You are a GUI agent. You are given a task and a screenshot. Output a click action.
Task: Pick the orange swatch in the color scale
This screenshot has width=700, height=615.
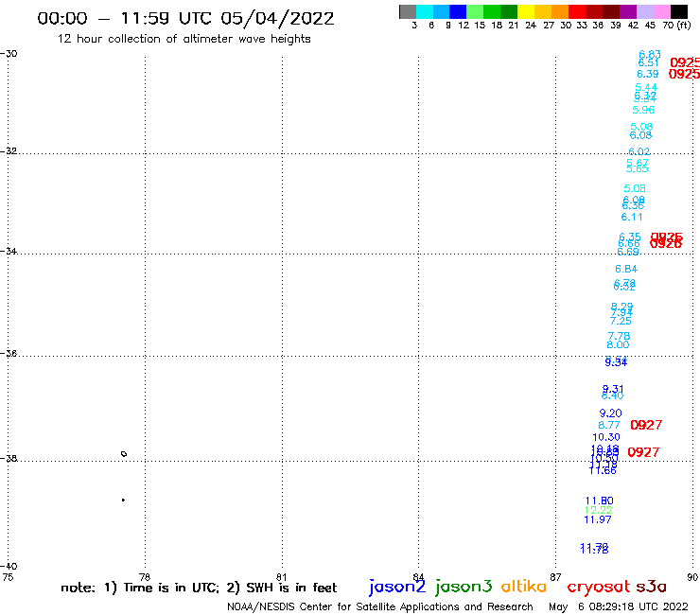coord(560,11)
